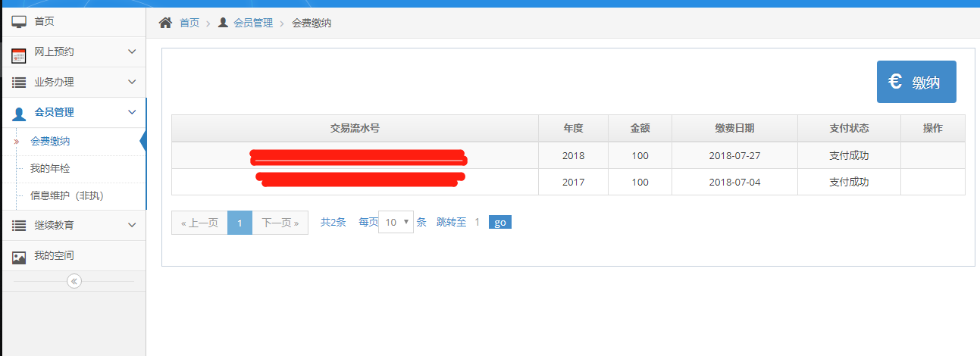980x356 pixels.
Task: Click the home icon in breadcrumb
Action: [165, 23]
